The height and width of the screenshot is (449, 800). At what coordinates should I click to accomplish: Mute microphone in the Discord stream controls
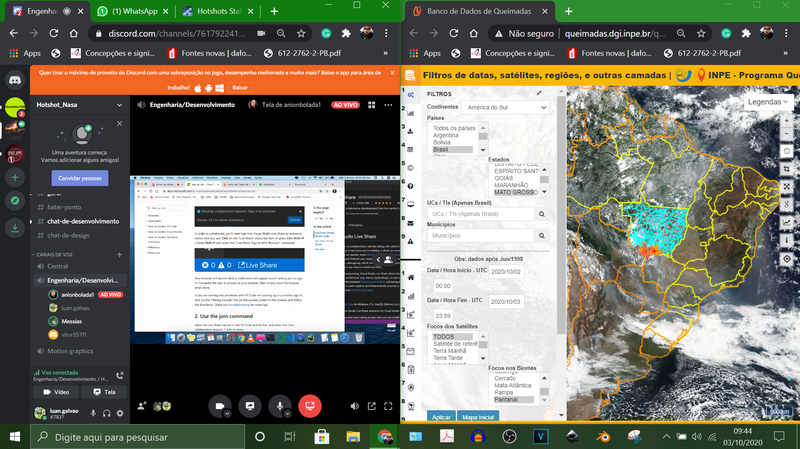click(280, 406)
